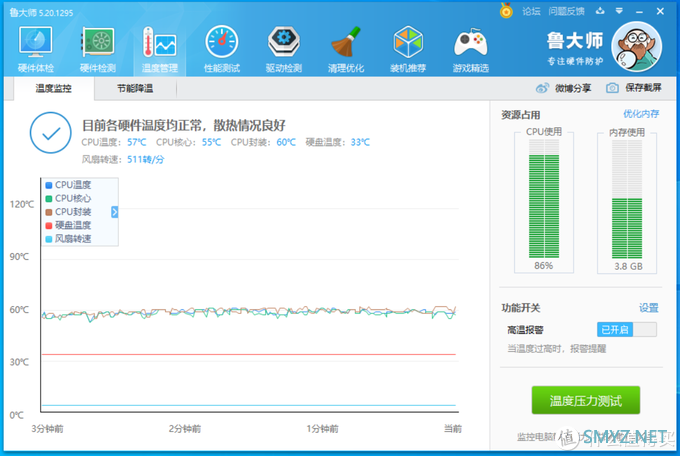Close the 鲁大师 window

[x=660, y=11]
